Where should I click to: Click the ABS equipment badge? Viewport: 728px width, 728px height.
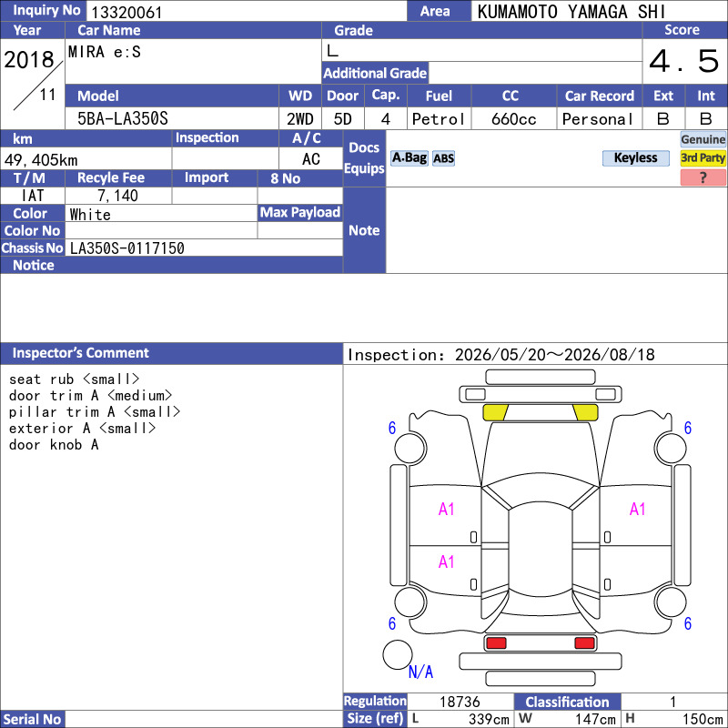443,158
